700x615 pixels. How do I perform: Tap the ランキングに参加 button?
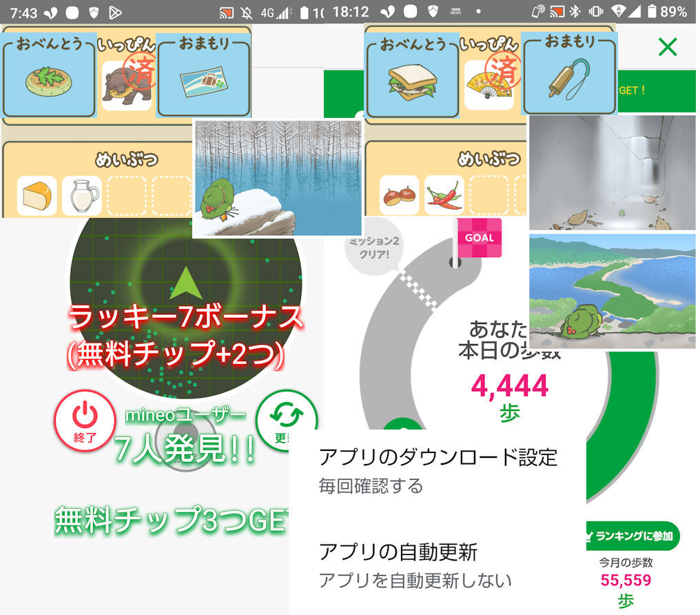632,536
